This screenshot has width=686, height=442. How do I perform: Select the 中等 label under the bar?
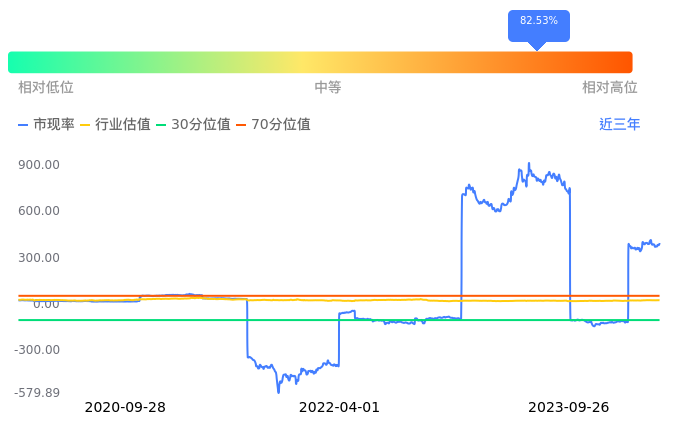pyautogui.click(x=328, y=88)
